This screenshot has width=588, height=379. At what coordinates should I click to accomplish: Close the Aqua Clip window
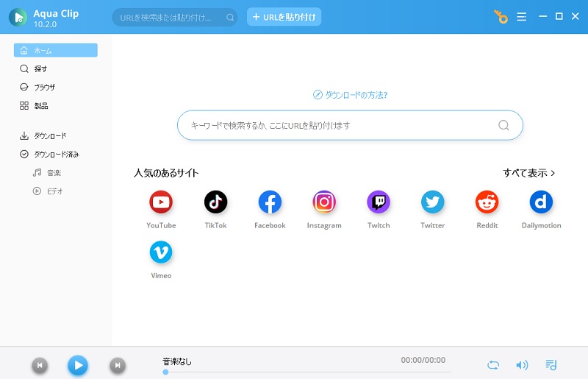point(576,16)
